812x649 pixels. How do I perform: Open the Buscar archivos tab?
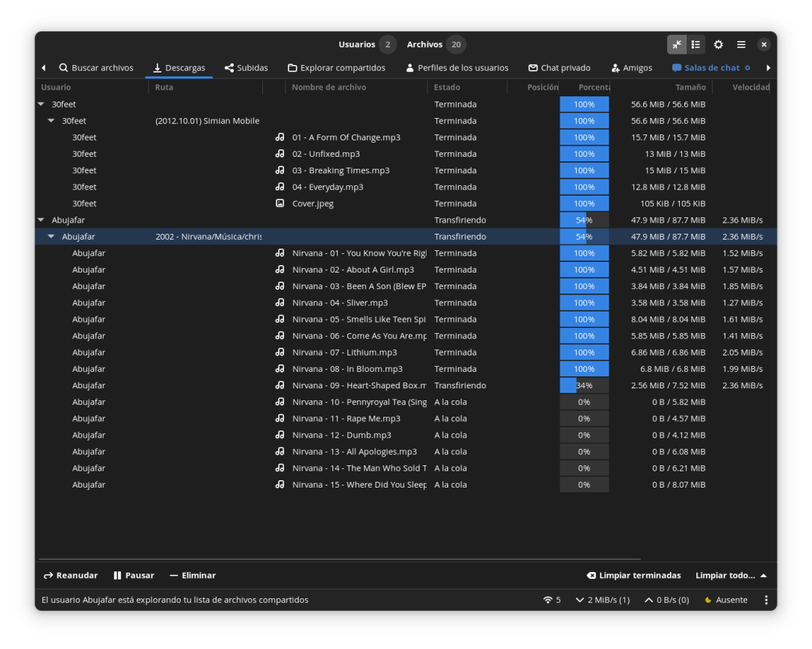click(96, 68)
